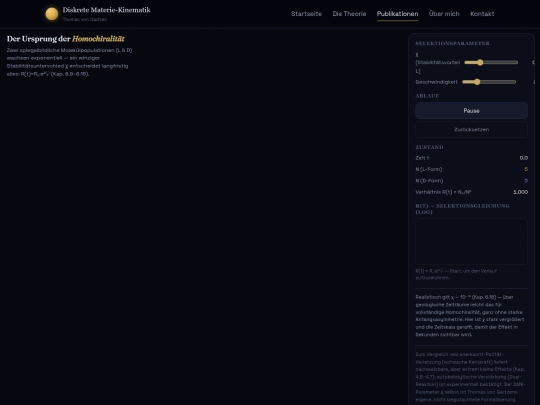This screenshot has width=540, height=405.
Task: Click the Geschwindigkeit label
Action: coord(436,82)
